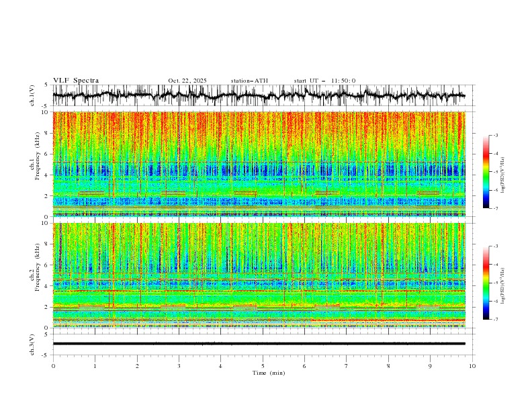
Task: Click the '-7' label on ch.1 color bar
Action: pos(495,208)
